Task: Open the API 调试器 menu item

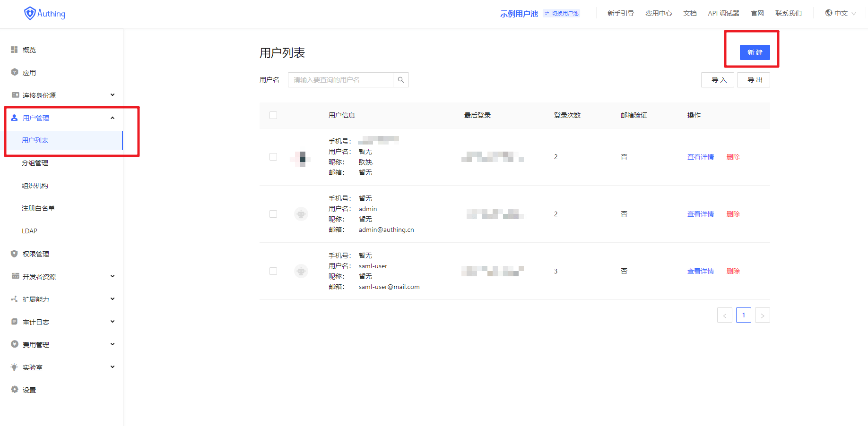Action: (723, 13)
